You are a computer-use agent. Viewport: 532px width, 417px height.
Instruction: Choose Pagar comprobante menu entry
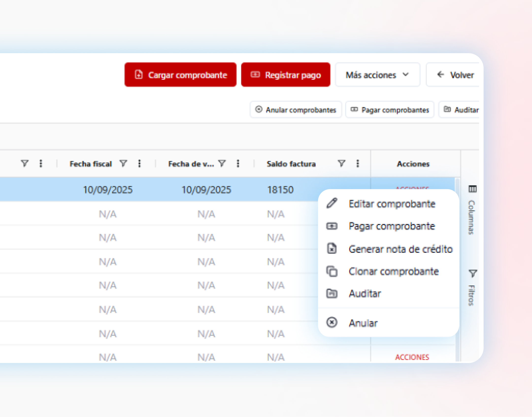tap(392, 226)
